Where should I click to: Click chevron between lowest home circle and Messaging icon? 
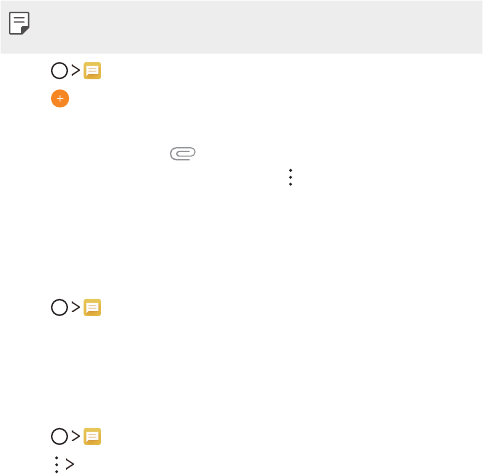tap(76, 436)
